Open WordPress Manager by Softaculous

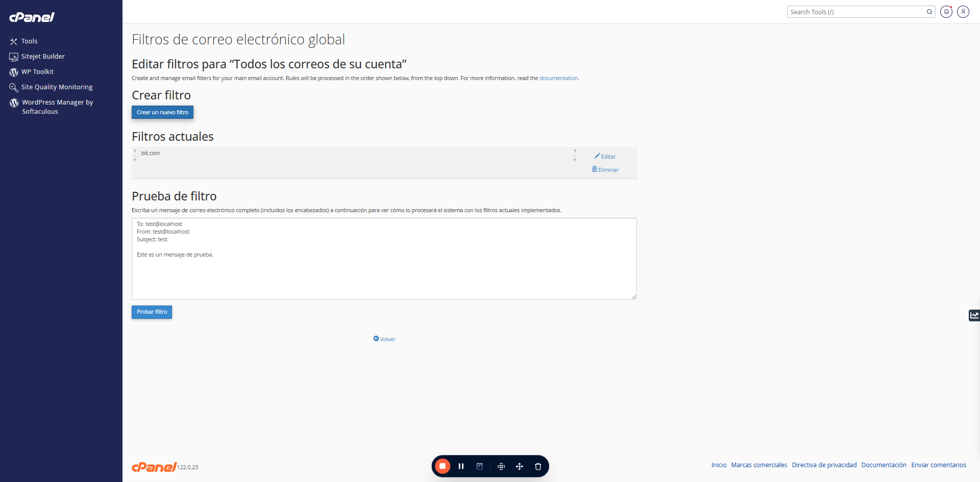click(57, 107)
